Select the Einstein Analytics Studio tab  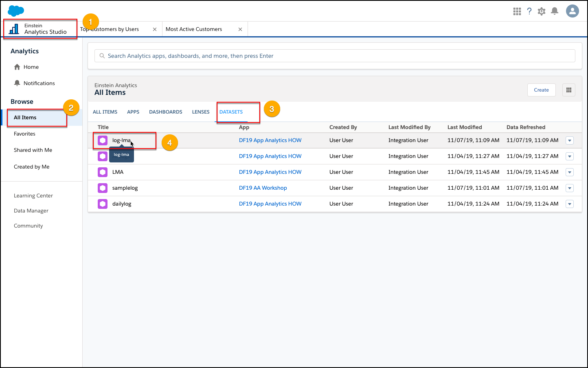click(40, 29)
